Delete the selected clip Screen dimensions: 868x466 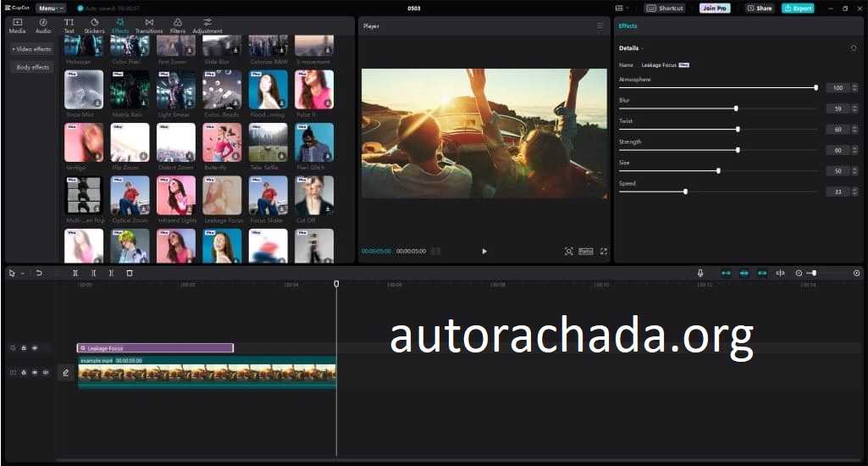pos(130,273)
